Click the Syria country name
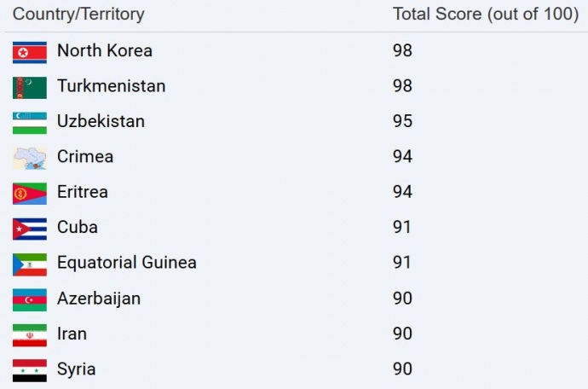The height and width of the screenshot is (389, 588). (x=76, y=369)
